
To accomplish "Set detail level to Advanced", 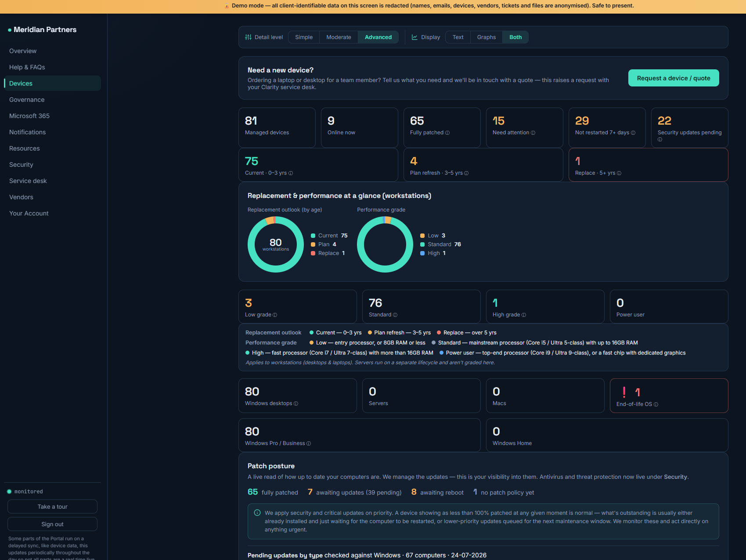I will tap(378, 37).
